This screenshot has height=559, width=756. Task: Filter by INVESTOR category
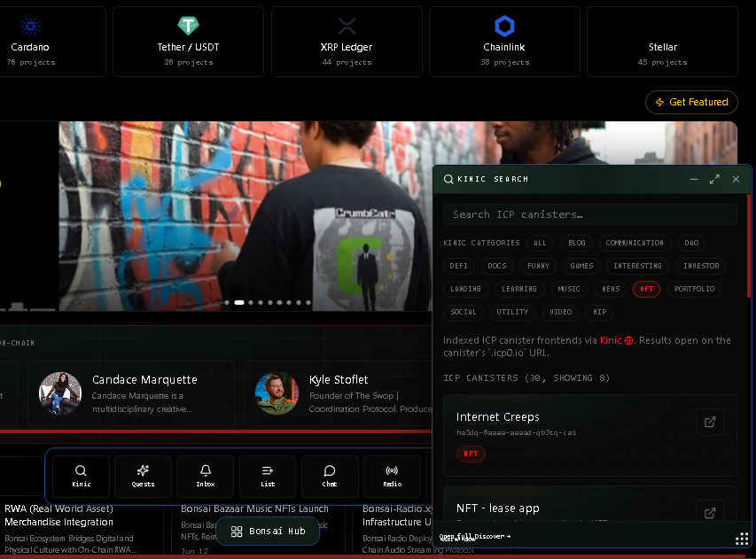(x=701, y=266)
